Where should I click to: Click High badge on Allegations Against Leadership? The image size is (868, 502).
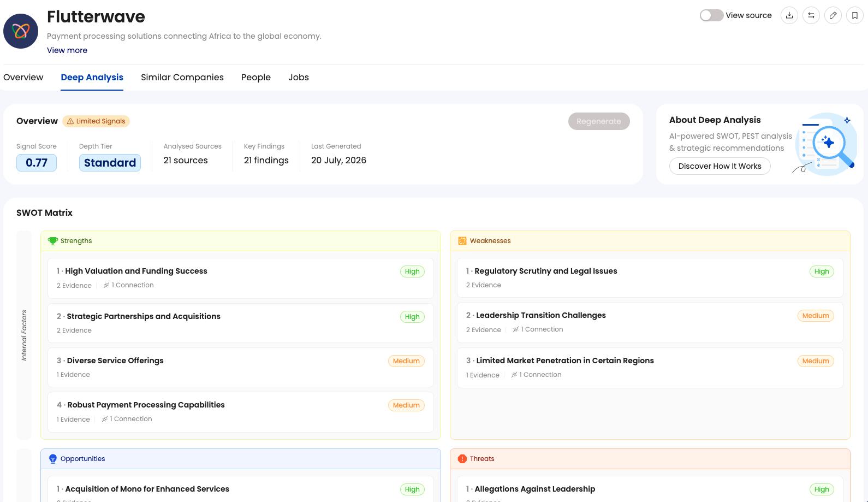(x=822, y=489)
